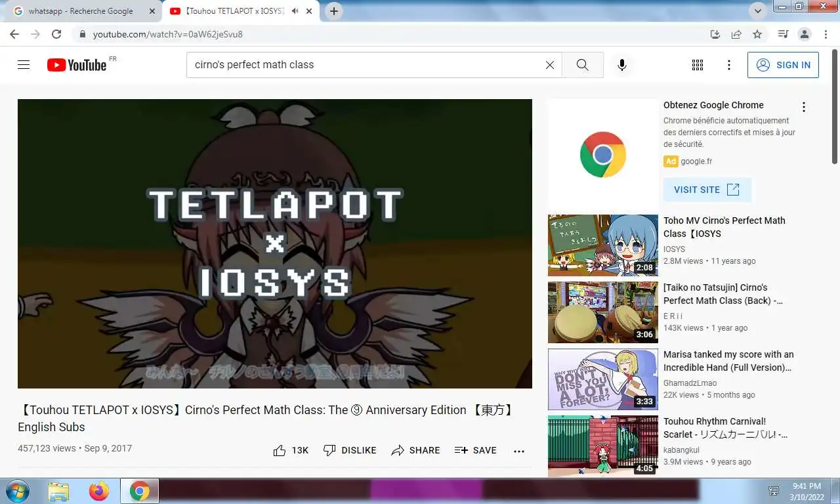Open 'Marisa tanked my score' video title
The height and width of the screenshot is (504, 840).
pos(728,361)
